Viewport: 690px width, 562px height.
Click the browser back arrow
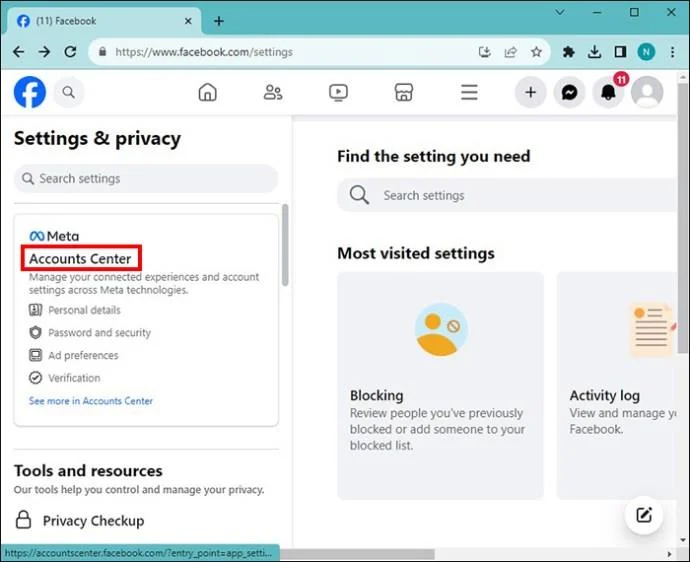click(18, 52)
